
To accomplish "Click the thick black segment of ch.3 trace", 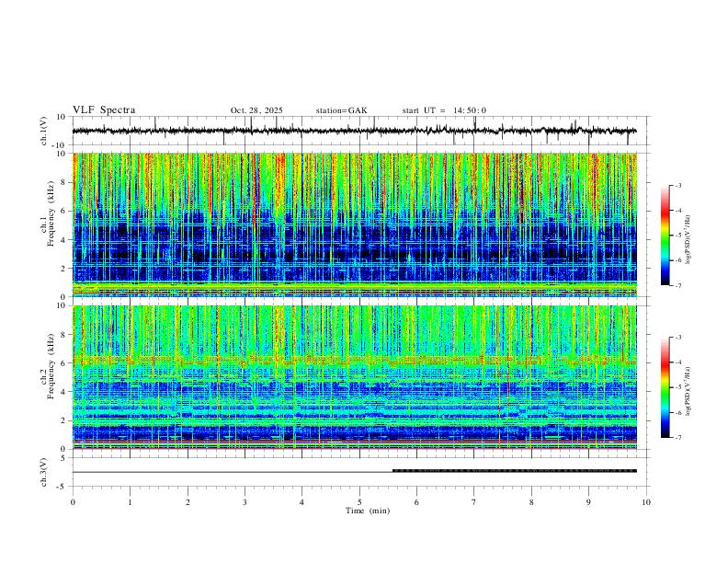I will point(515,471).
